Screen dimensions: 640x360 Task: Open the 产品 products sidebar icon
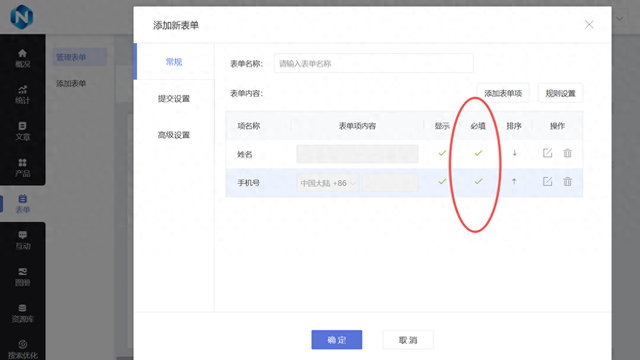(22, 167)
